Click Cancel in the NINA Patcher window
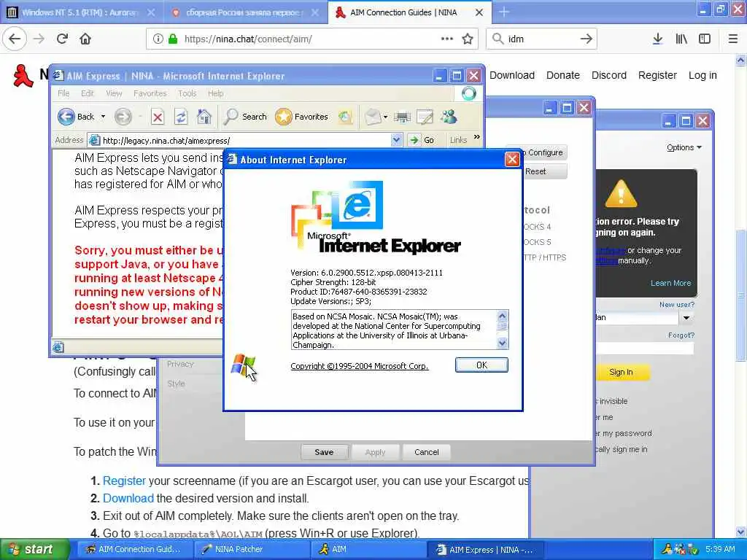747x560 pixels. tap(426, 452)
